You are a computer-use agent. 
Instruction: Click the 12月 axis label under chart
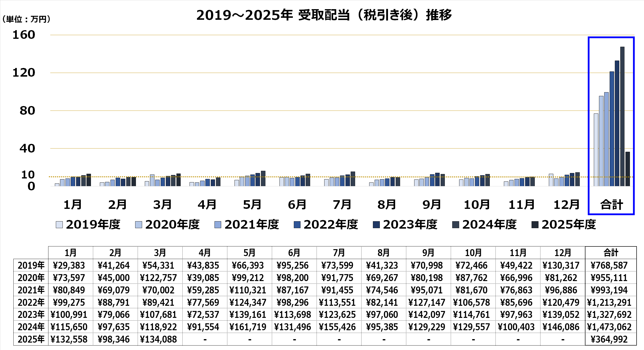[566, 205]
